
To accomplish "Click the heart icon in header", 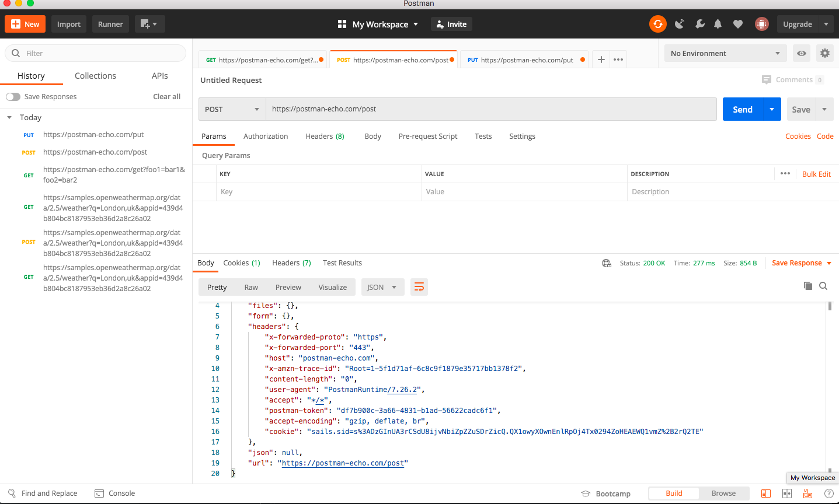I will coord(738,24).
